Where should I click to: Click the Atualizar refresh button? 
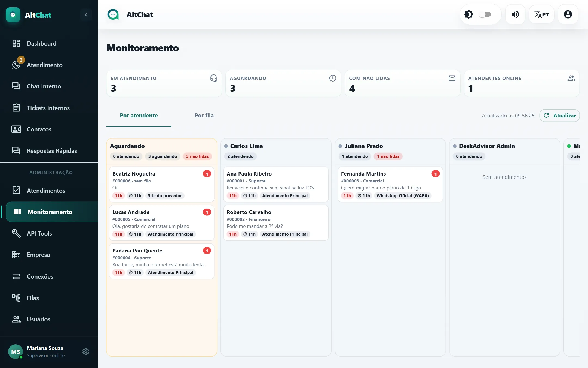pos(559,116)
